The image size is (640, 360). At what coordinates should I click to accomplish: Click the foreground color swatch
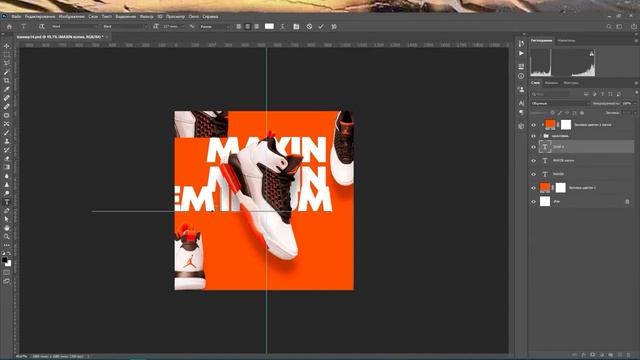coord(4,260)
